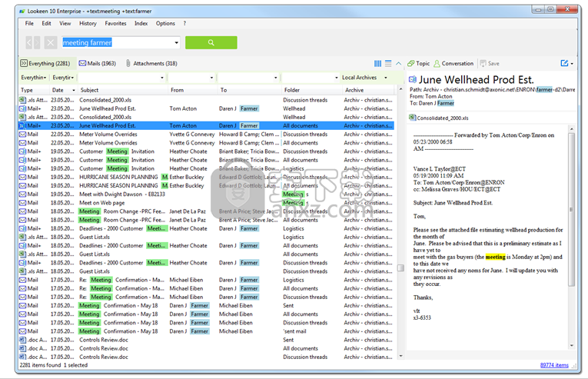Select Meter Volume Overrides row in Discussion threads
Screen dimensions: 588x379
206,135
